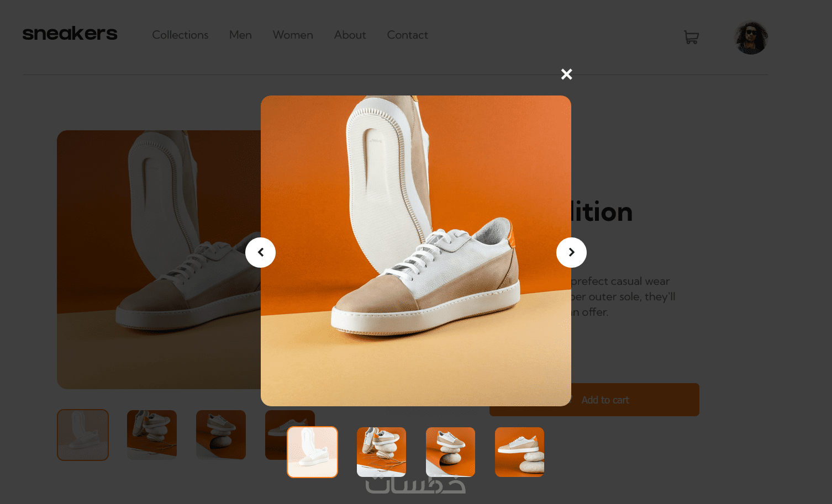The image size is (832, 504).
Task: Show previous image with left arrow
Action: click(260, 252)
